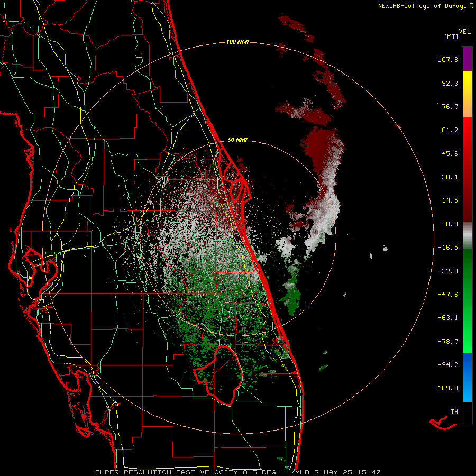Click the 14.5 velocity scale value
This screenshot has width=476, height=476.
pos(450,200)
